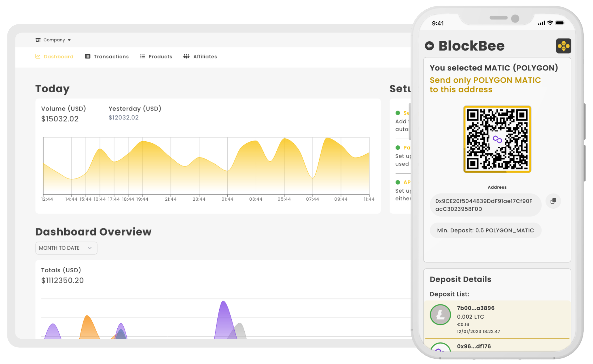Click the Company storefront icon
This screenshot has width=593, height=364.
click(x=38, y=40)
